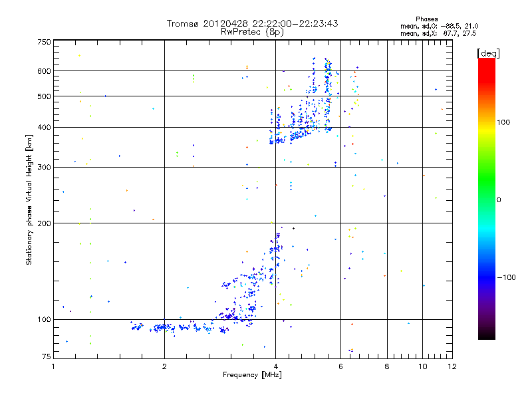Screen dimensions: 532x399
Task: Click the y-axis tick label '100'
Action: (x=44, y=320)
